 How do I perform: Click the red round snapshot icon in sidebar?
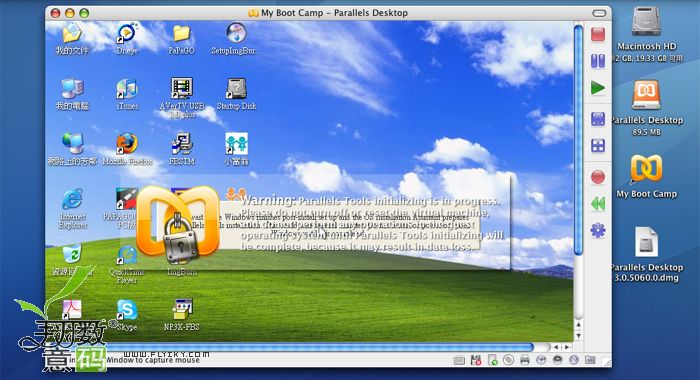click(598, 177)
